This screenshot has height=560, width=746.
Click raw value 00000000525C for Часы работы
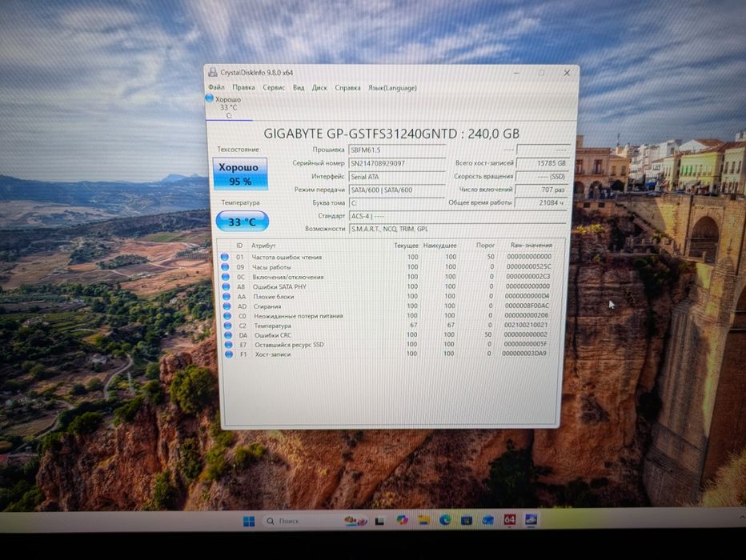(528, 266)
